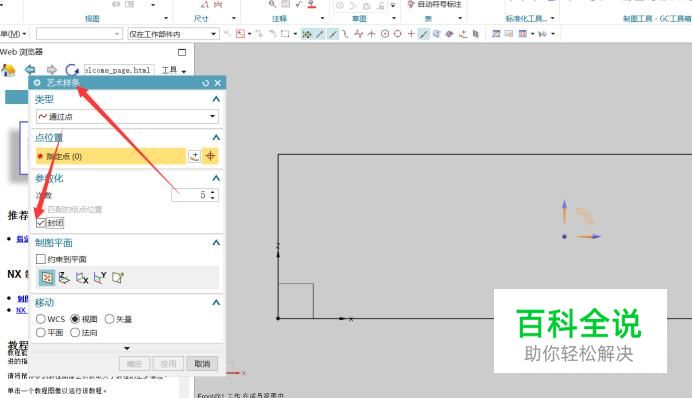Select the WCS radio button
The image size is (692, 398).
[x=41, y=319]
